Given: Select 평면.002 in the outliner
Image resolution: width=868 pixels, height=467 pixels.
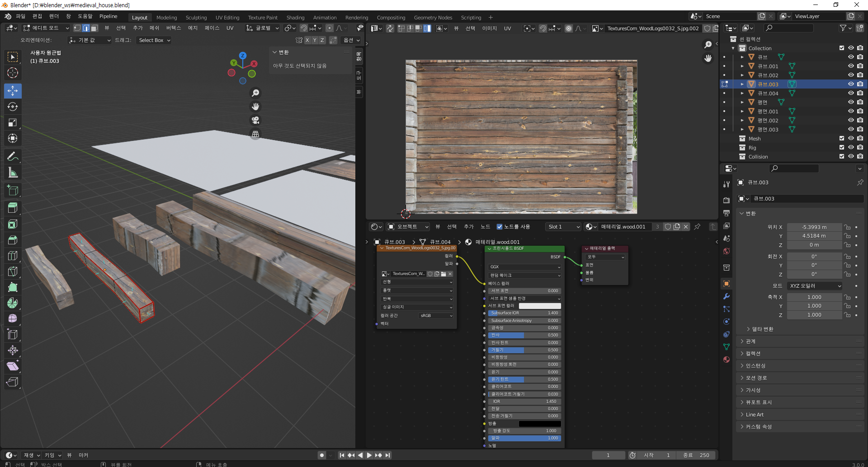Looking at the screenshot, I should [768, 121].
